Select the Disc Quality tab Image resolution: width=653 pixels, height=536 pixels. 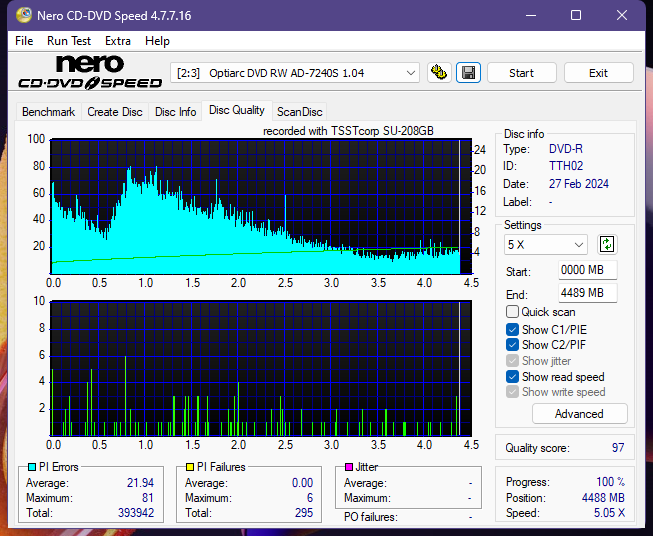tap(237, 110)
